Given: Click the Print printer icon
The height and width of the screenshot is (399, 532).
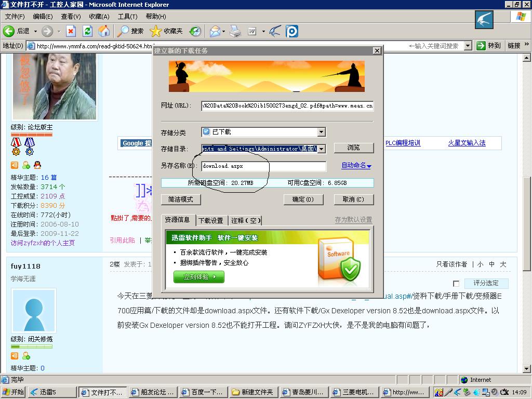Looking at the screenshot, I should tap(235, 32).
